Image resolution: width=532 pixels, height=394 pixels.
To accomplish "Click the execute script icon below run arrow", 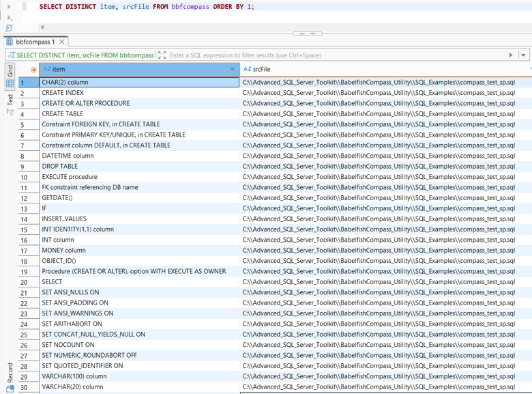I will tap(10, 17).
